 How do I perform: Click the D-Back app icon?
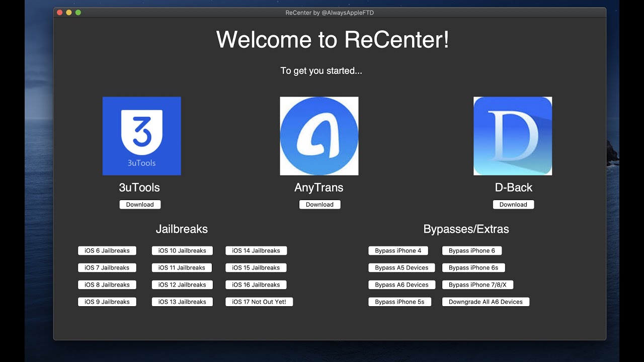(x=513, y=136)
